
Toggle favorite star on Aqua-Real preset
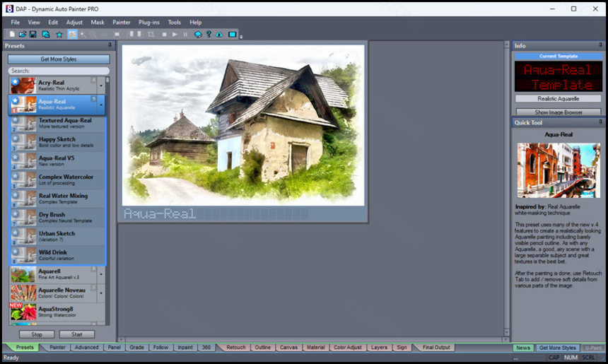coord(15,100)
